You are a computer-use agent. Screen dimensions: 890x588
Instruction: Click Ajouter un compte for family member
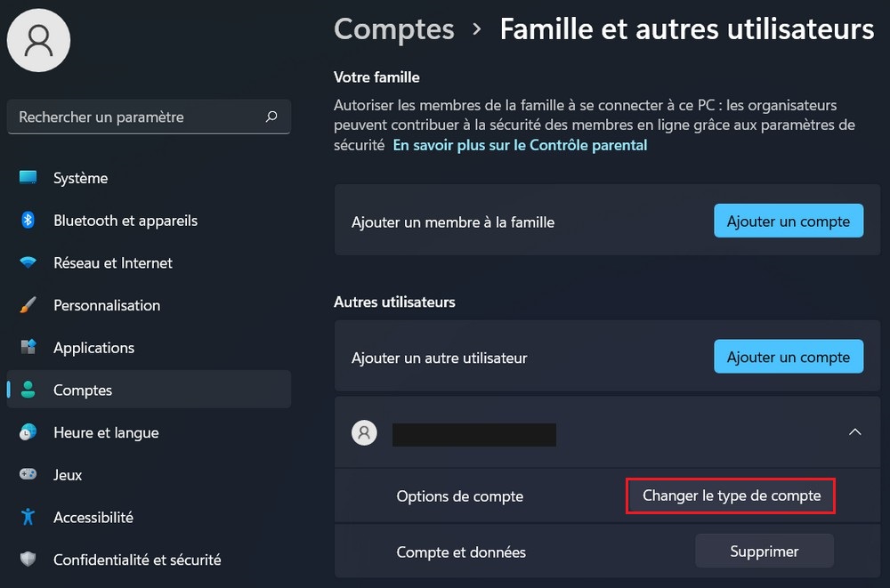[788, 222]
